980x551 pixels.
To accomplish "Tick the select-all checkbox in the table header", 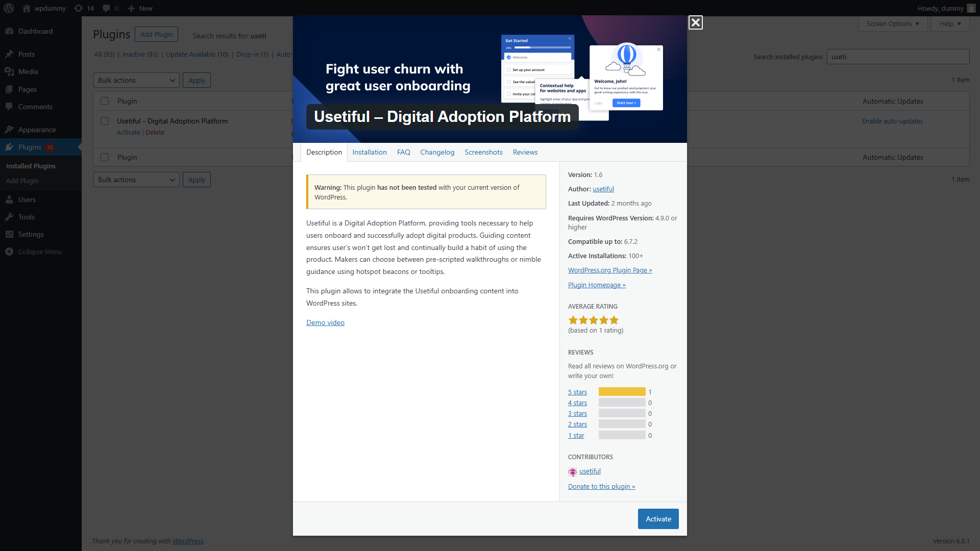I will pyautogui.click(x=105, y=101).
